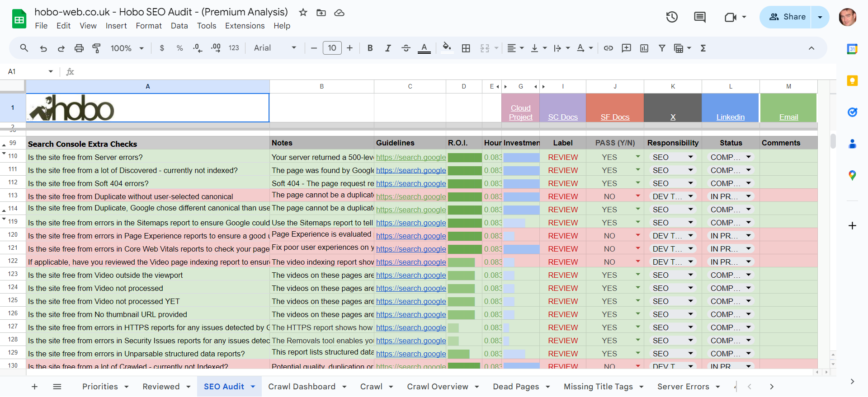Toggle italic formatting
The width and height of the screenshot is (868, 397).
coord(388,48)
